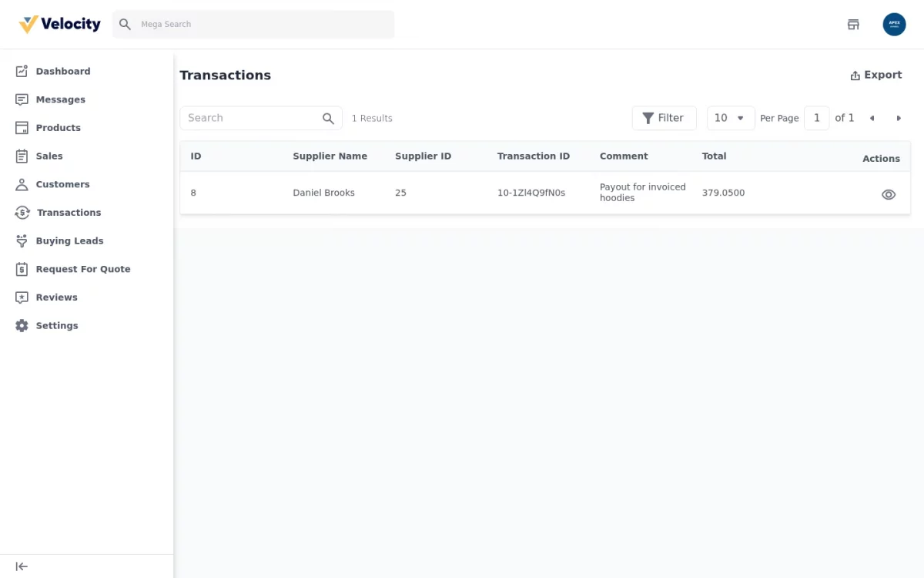Click the Request For Quote icon
The width and height of the screenshot is (924, 578).
[22, 269]
